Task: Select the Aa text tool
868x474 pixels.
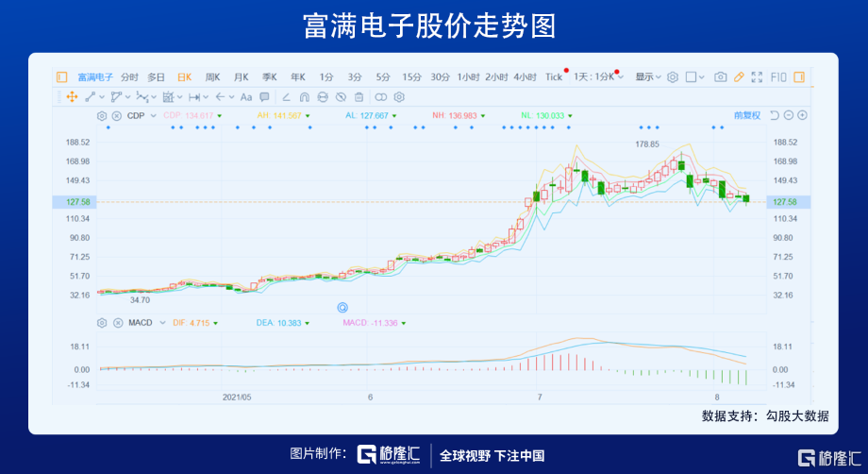Action: click(246, 97)
